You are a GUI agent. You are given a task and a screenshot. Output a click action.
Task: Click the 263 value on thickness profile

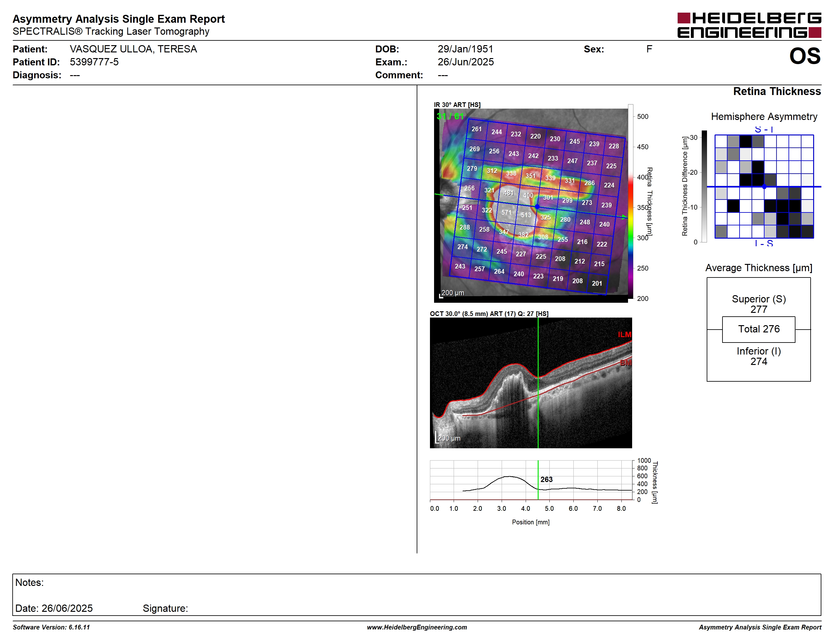click(x=547, y=480)
